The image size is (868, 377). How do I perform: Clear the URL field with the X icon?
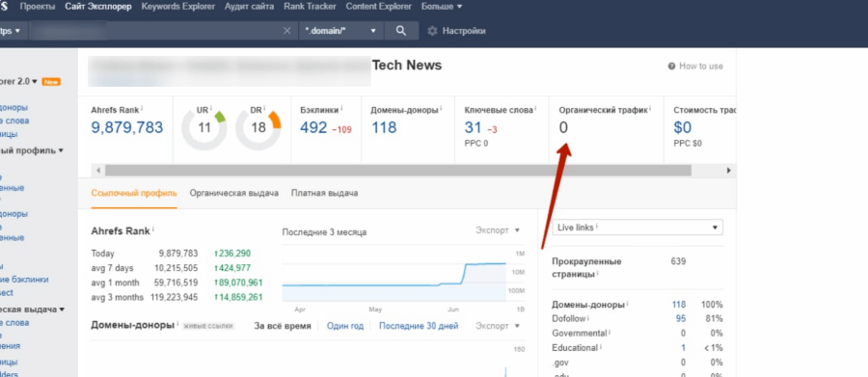click(x=286, y=31)
